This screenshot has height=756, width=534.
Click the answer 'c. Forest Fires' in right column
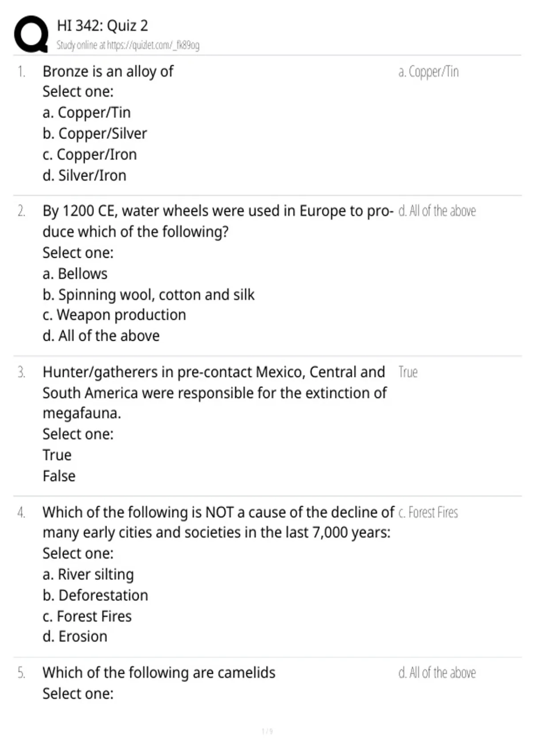428,512
